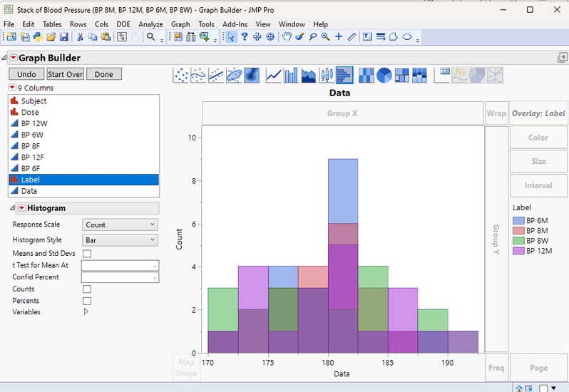Click the t Test for Mean At field
The width and height of the screenshot is (569, 392).
tap(120, 265)
